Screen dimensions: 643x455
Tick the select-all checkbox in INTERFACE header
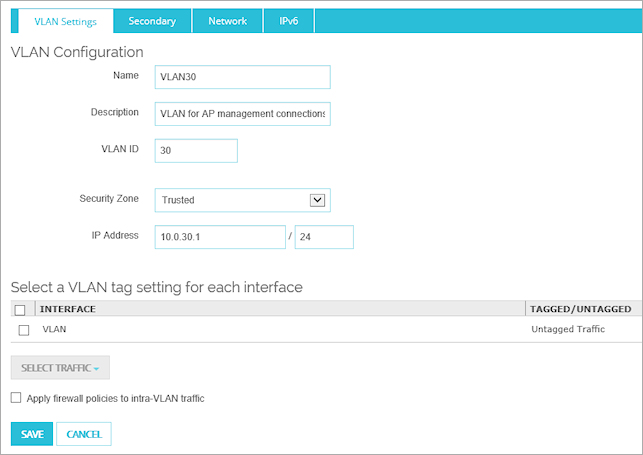20,310
